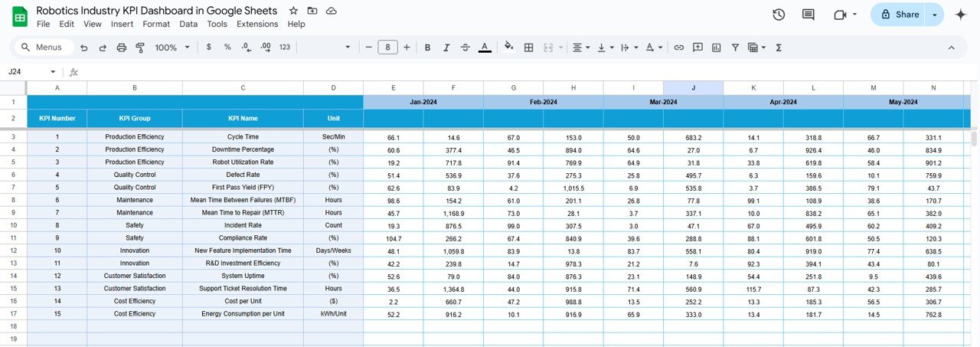Insert a comment from toolbar
Screen dimensions: 980x347
pos(697,47)
